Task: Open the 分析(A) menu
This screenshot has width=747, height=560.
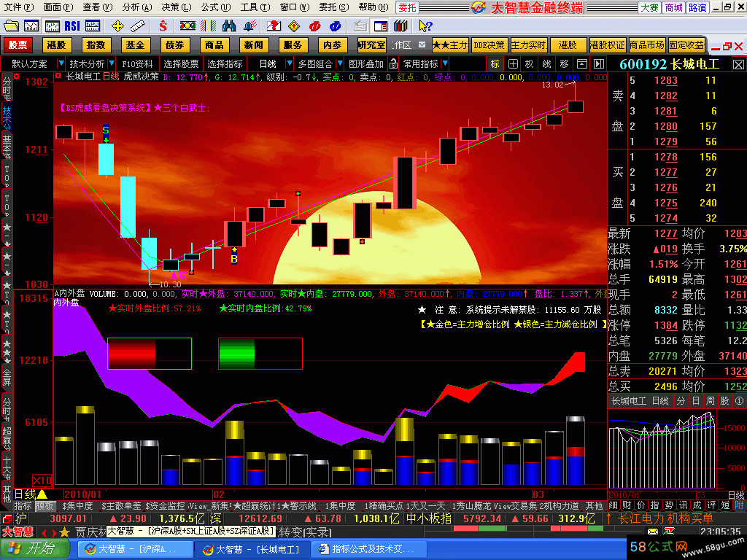Action: [136, 7]
